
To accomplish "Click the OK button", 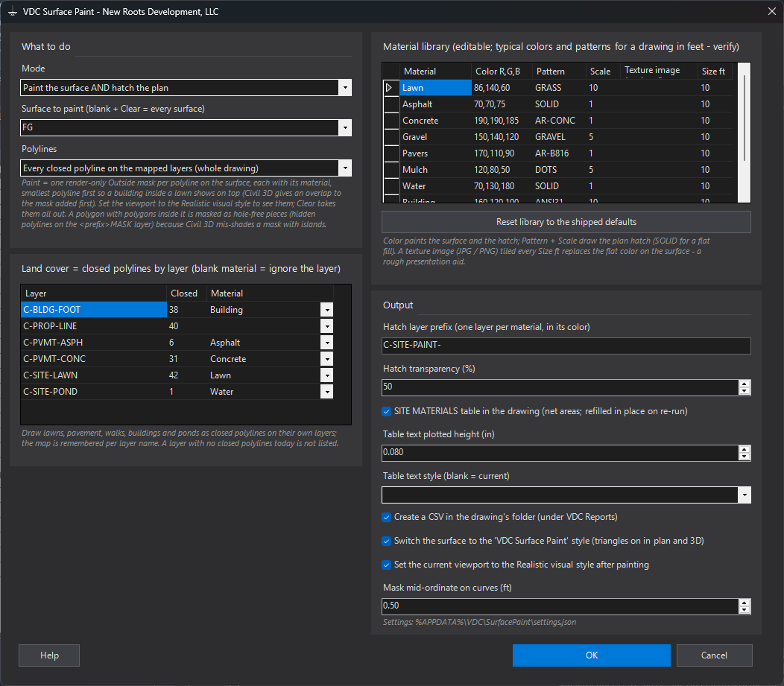I will pyautogui.click(x=592, y=655).
